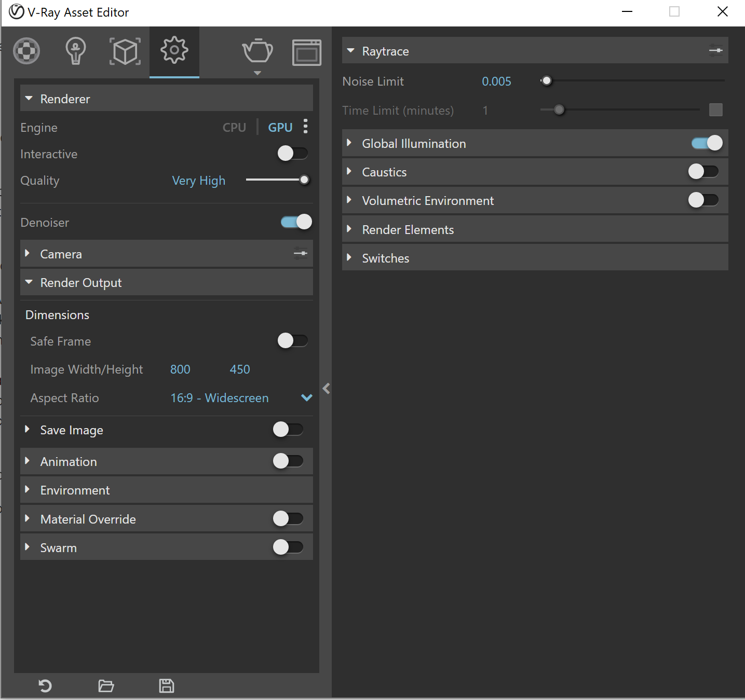Show the Frame Buffer window icon
Screen dimensions: 745x700
307,52
